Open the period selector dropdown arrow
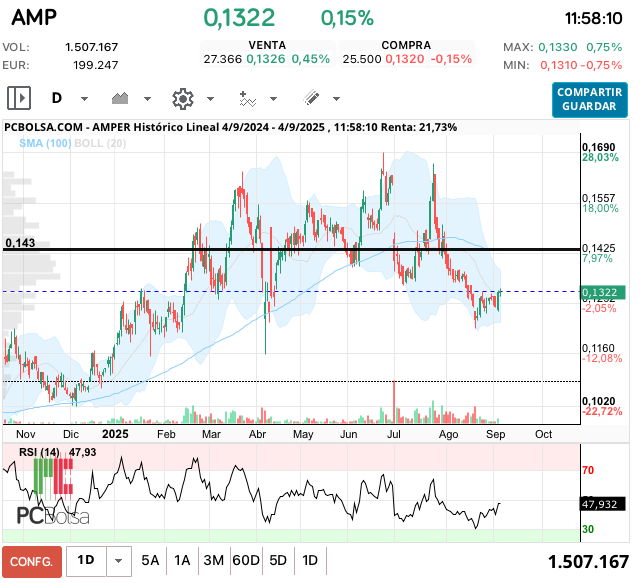Image resolution: width=643 pixels, height=583 pixels. (x=119, y=561)
